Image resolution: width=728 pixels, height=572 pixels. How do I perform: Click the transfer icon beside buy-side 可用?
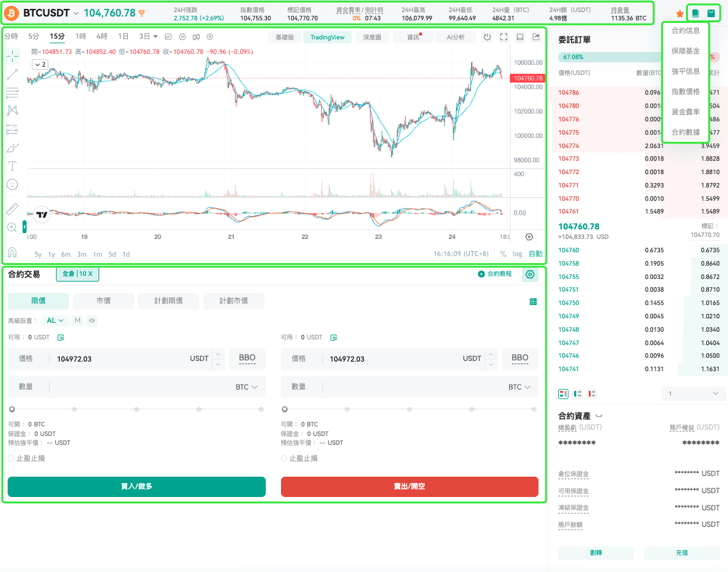(x=61, y=337)
